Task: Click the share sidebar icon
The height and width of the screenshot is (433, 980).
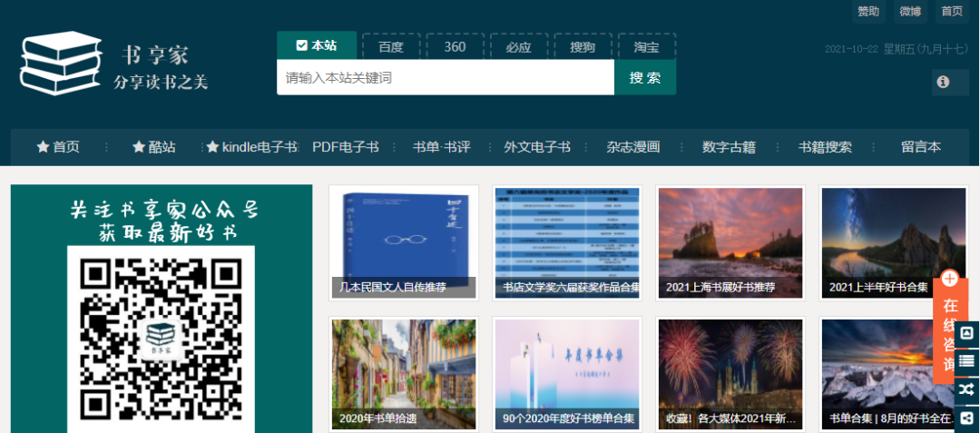Action: (x=967, y=418)
